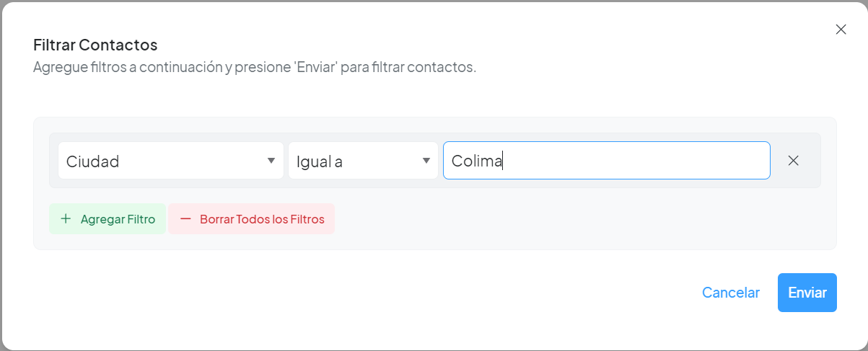Screen dimensions: 868x351
Task: Click the plus icon beside Agregar Filtro
Action: pyautogui.click(x=66, y=219)
